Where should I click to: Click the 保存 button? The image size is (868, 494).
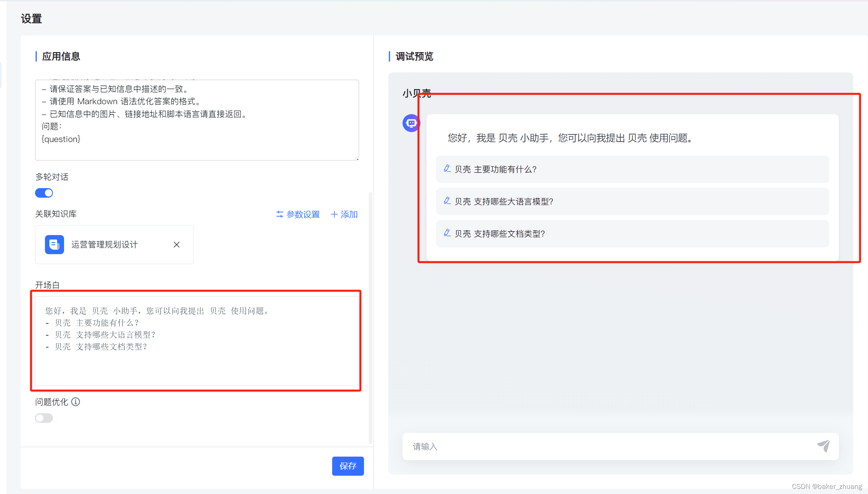(x=348, y=466)
